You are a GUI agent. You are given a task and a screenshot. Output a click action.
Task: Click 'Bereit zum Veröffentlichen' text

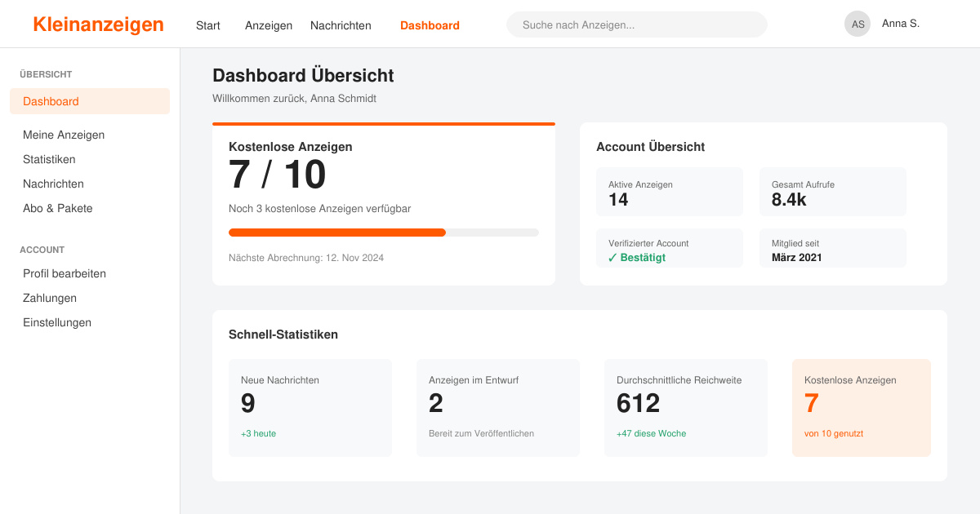click(x=482, y=433)
